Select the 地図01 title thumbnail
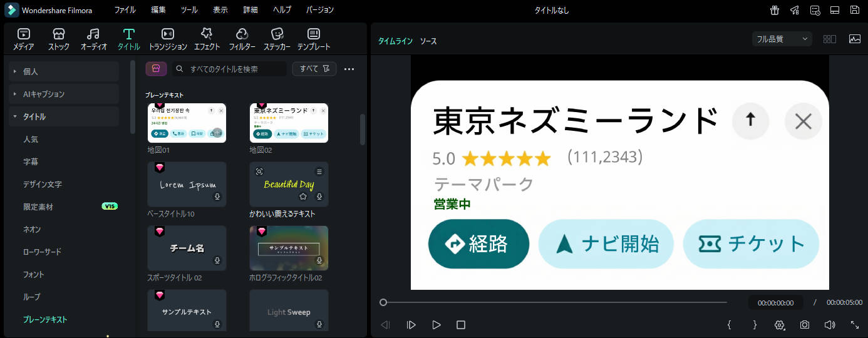 click(187, 123)
